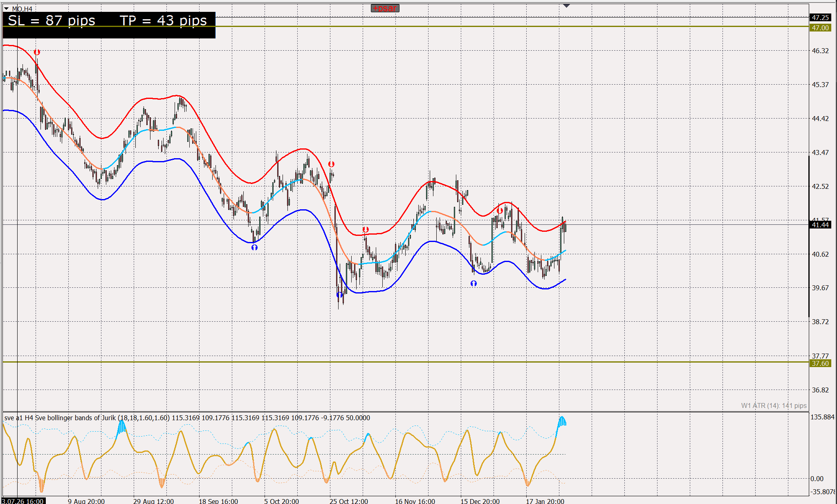Screen dimensions: 837x504
Task: Click the leftmost red down-arrow signal marker
Action: [x=37, y=52]
